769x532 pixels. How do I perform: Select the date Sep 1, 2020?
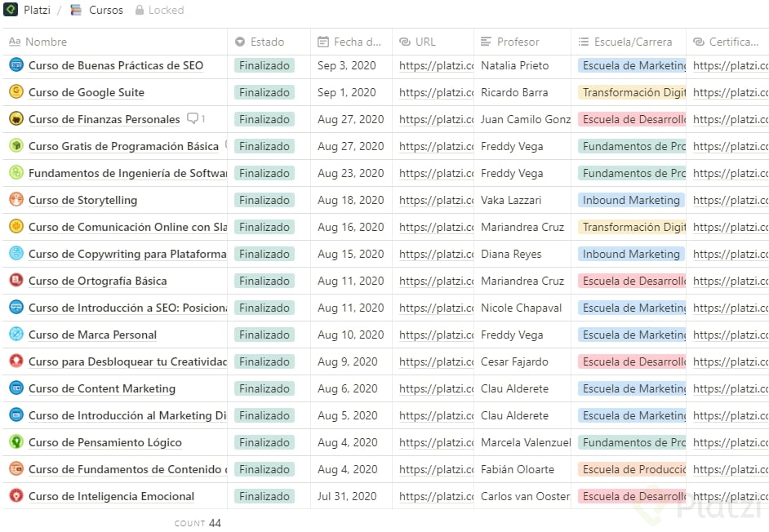coord(347,92)
